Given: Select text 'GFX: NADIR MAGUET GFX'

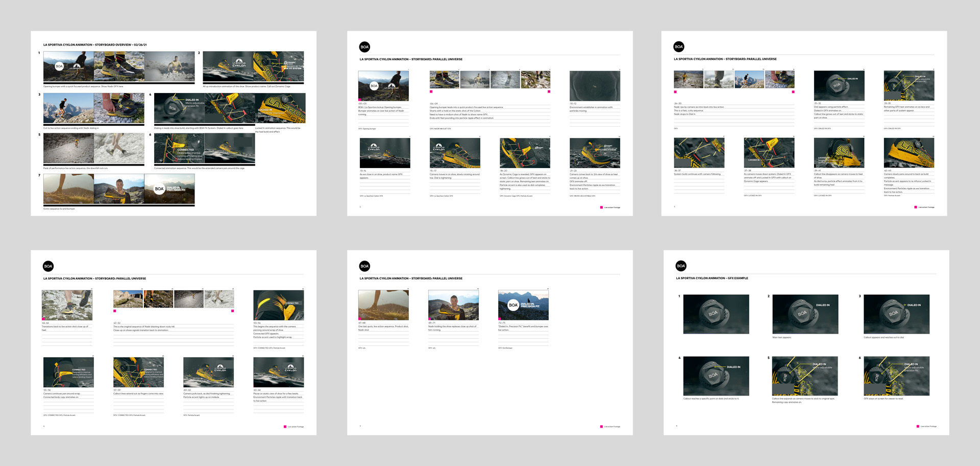Looking at the screenshot, I should [440, 129].
